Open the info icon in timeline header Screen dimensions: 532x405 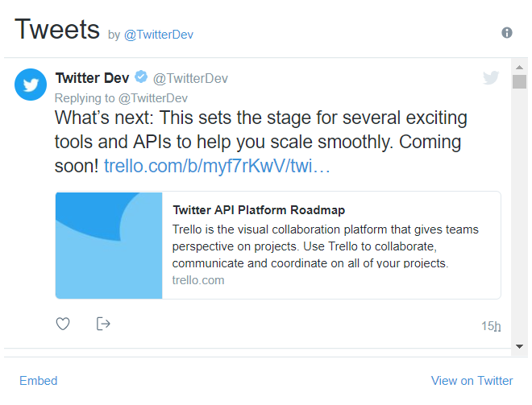point(507,33)
